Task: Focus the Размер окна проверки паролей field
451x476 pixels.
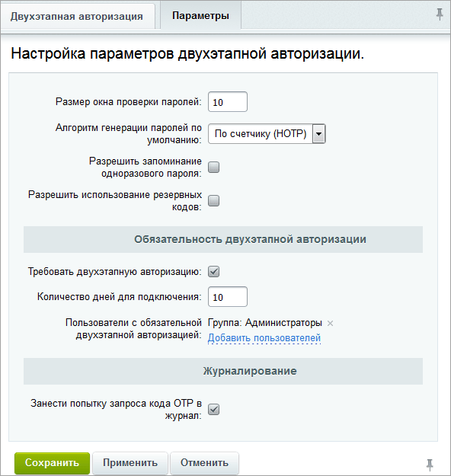Action: 228,102
